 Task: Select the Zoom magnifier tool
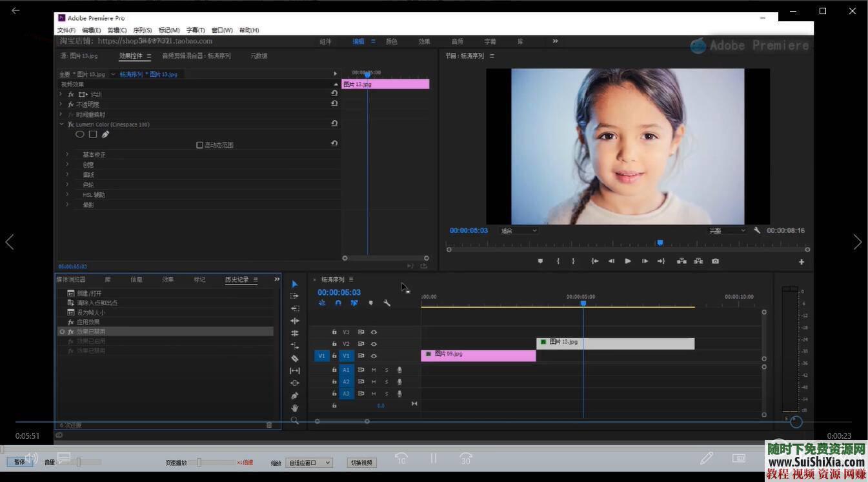tap(294, 420)
